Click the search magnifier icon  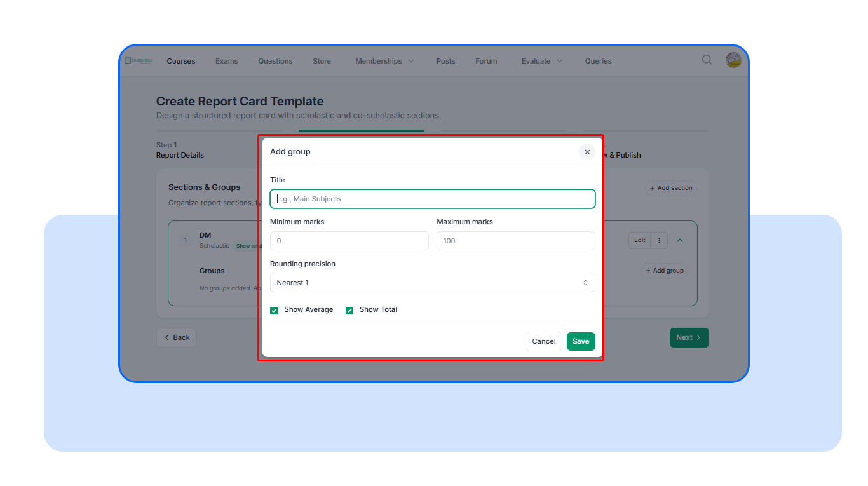707,60
